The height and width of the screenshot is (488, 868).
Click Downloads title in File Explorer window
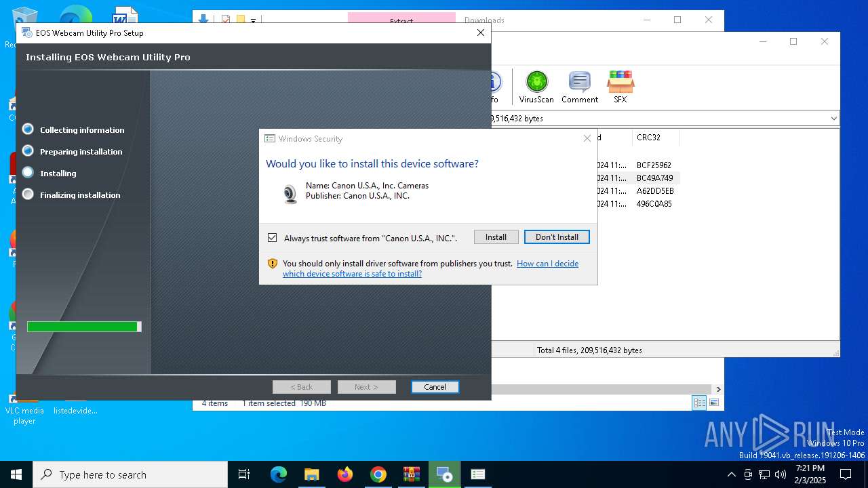[x=484, y=20]
